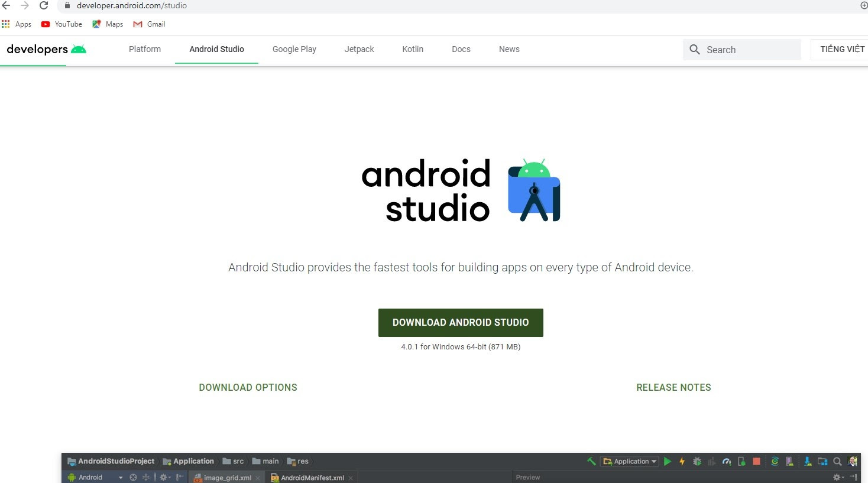
Task: Click the Application breadcrumb in the path bar
Action: tap(189, 461)
